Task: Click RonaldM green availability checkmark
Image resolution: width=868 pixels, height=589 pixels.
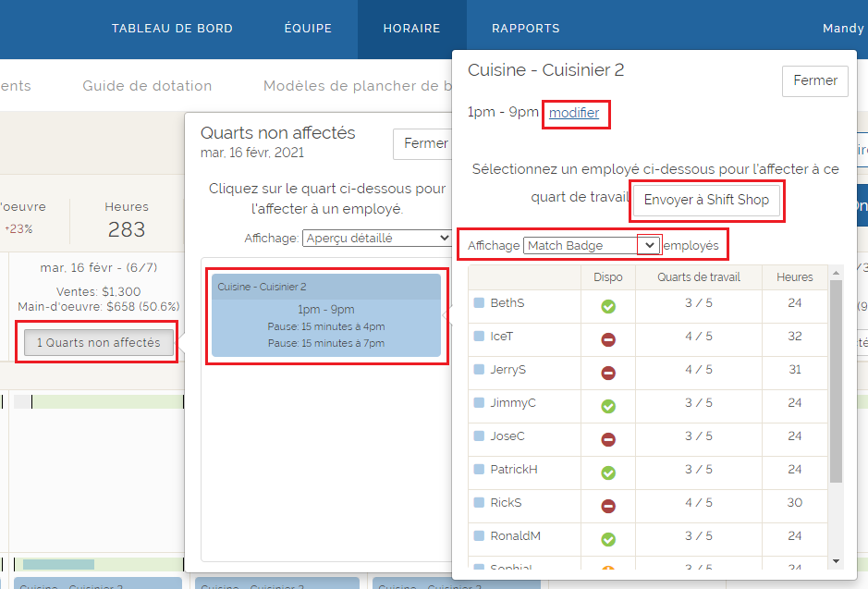Action: [608, 539]
